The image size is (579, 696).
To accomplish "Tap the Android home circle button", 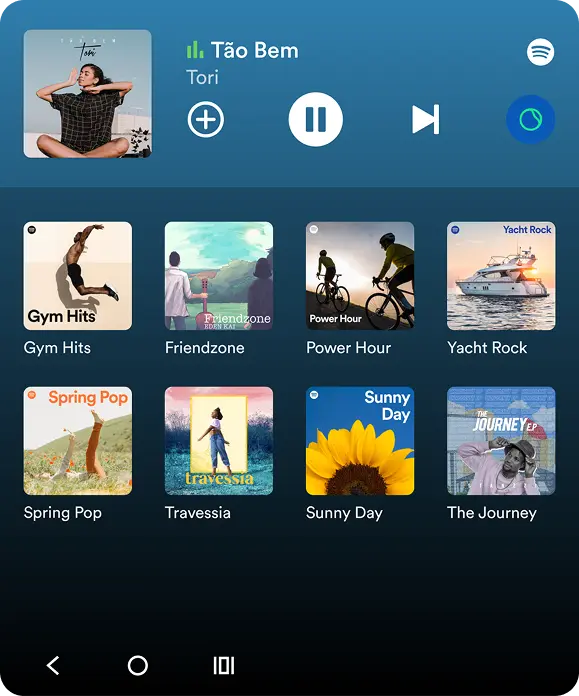I will 138,665.
